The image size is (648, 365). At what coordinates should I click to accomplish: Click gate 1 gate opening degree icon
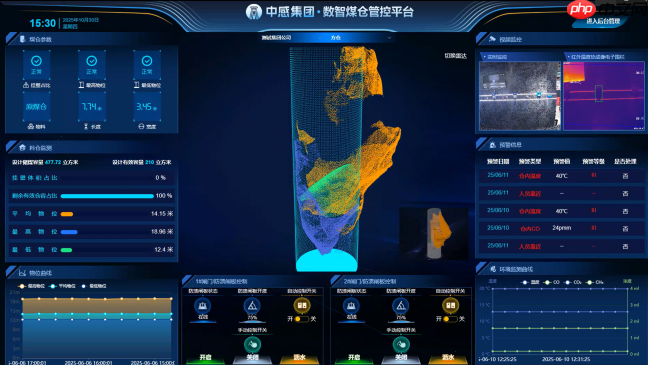click(252, 306)
